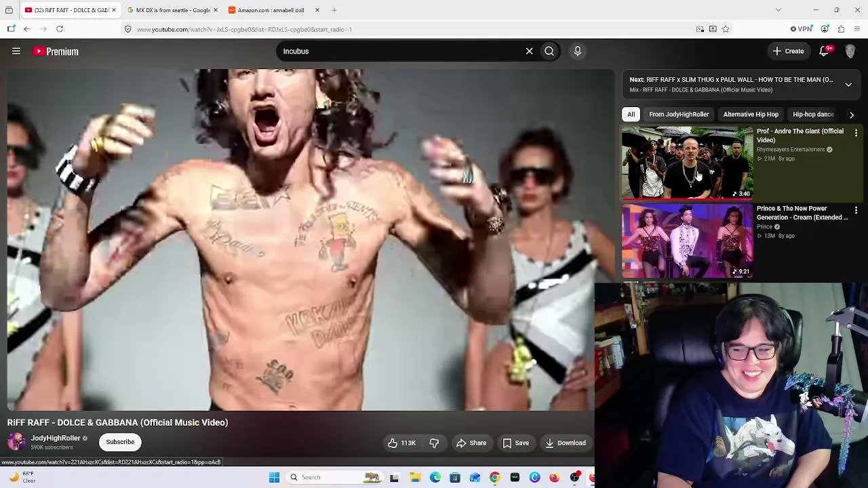Viewport: 868px width, 488px height.
Task: Download the video
Action: [565, 443]
